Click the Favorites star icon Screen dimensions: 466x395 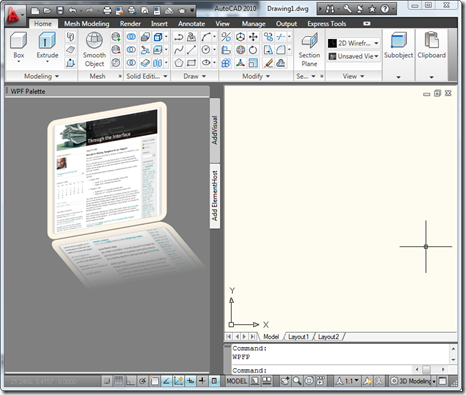(372, 9)
